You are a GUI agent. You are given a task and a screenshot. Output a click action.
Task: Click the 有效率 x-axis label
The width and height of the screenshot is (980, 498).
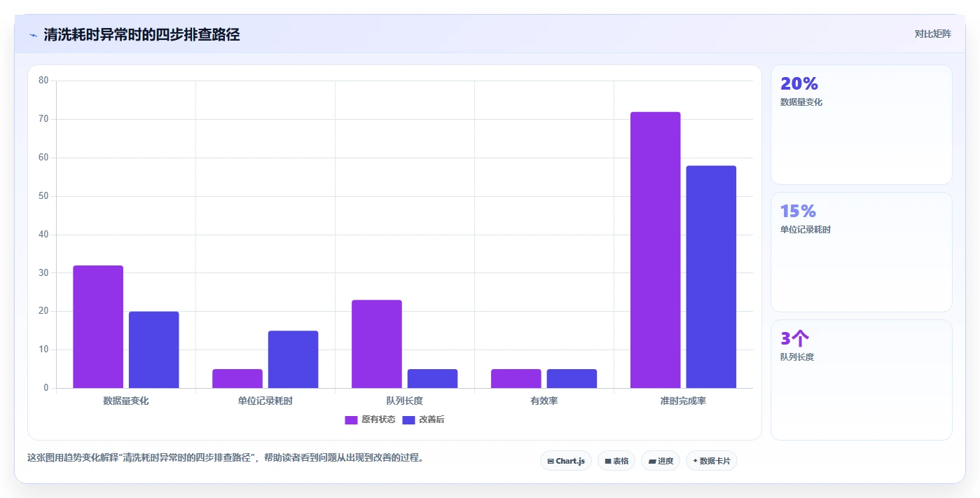coord(544,401)
